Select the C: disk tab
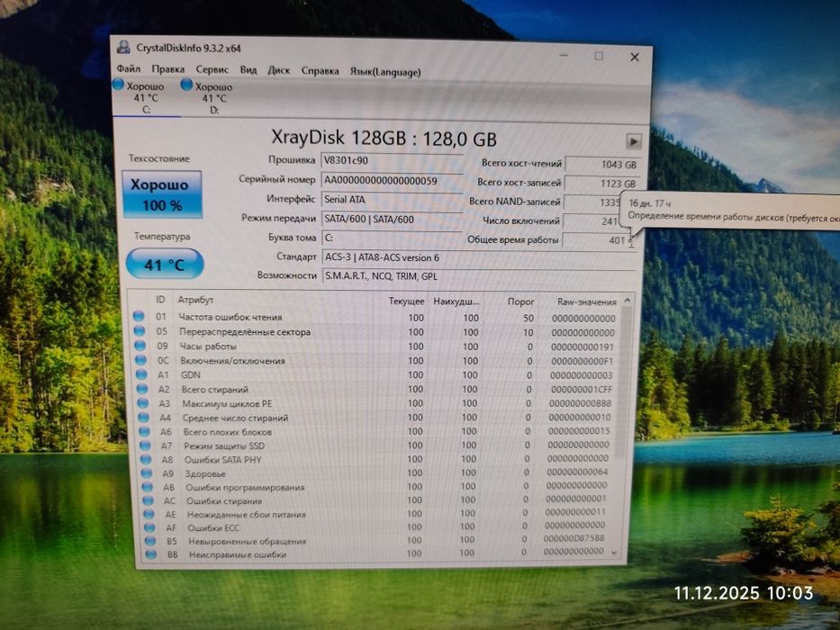 (x=146, y=97)
